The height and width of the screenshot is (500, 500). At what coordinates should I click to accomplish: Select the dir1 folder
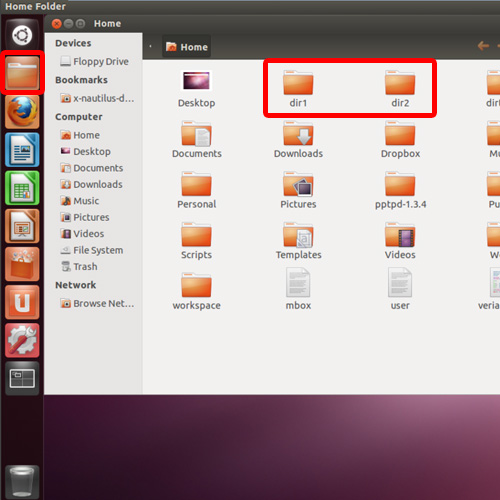click(298, 89)
